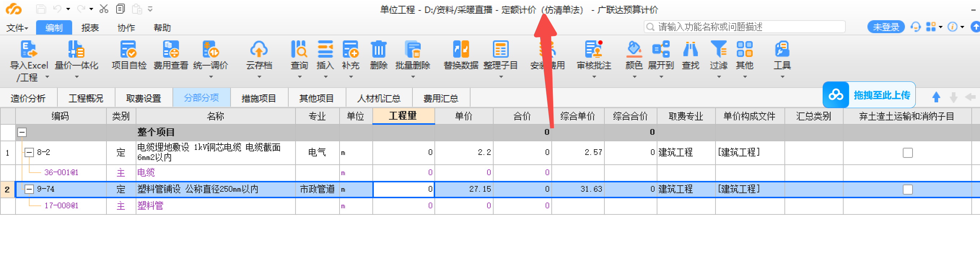980x253 pixels.
Task: Move the row up with blue arrow
Action: pyautogui.click(x=936, y=97)
